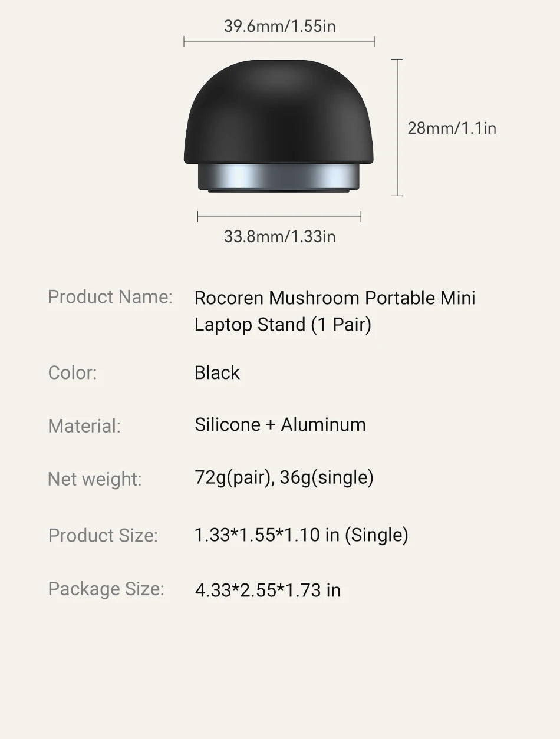Click the black mushroom laptop stand image

(279, 126)
